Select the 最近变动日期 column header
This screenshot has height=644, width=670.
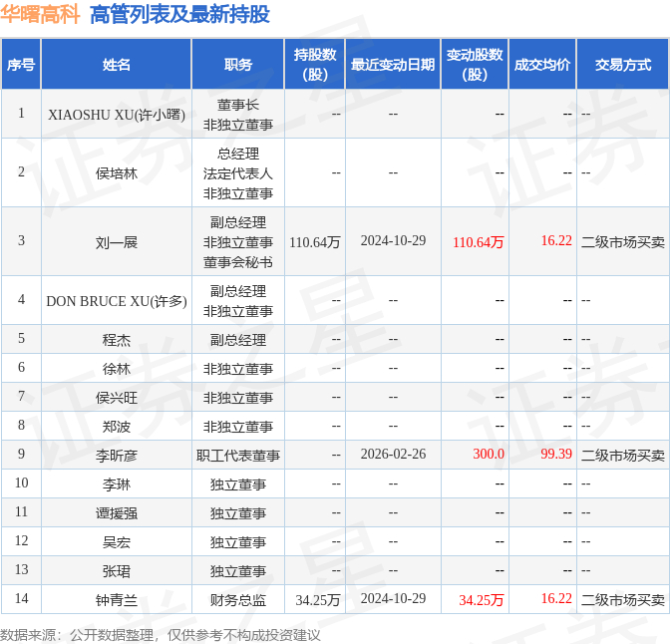pyautogui.click(x=393, y=65)
